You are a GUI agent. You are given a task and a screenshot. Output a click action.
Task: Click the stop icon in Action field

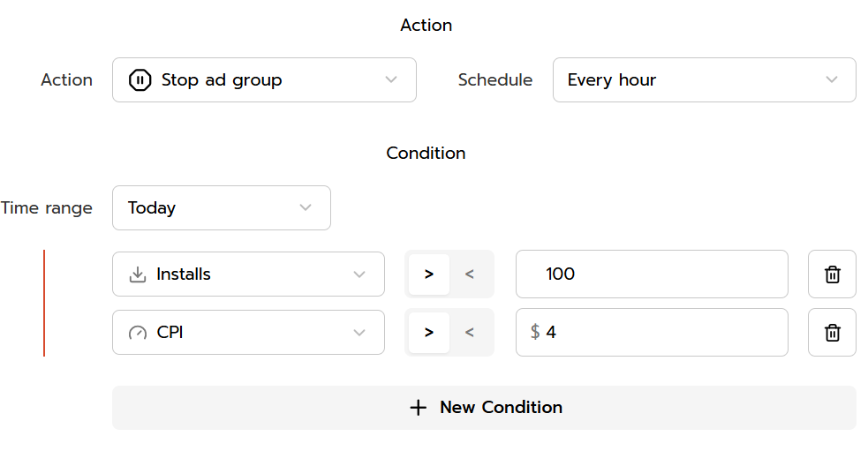[x=140, y=80]
